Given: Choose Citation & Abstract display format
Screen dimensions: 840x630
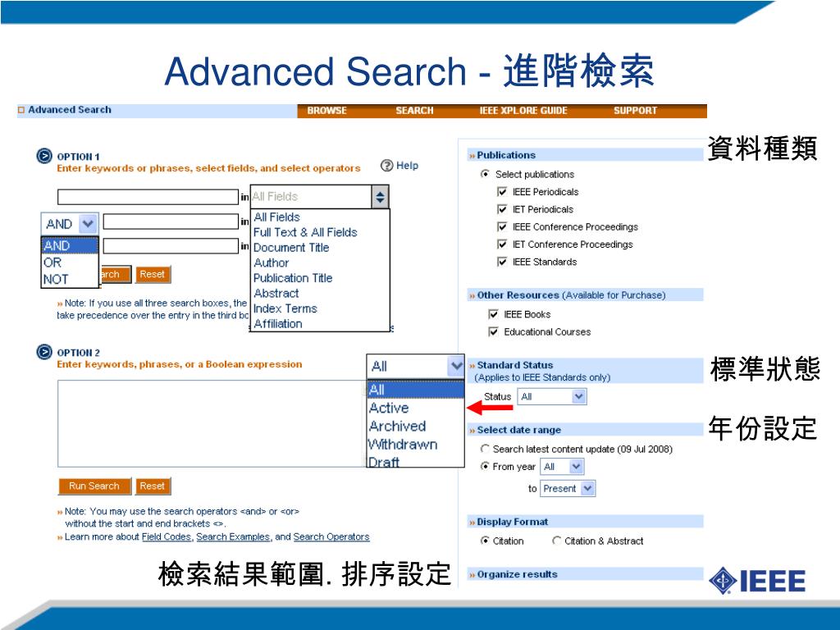Looking at the screenshot, I should [557, 541].
